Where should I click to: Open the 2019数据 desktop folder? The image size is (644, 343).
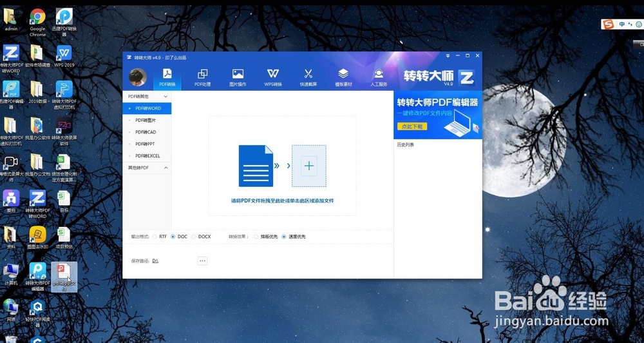click(37, 92)
